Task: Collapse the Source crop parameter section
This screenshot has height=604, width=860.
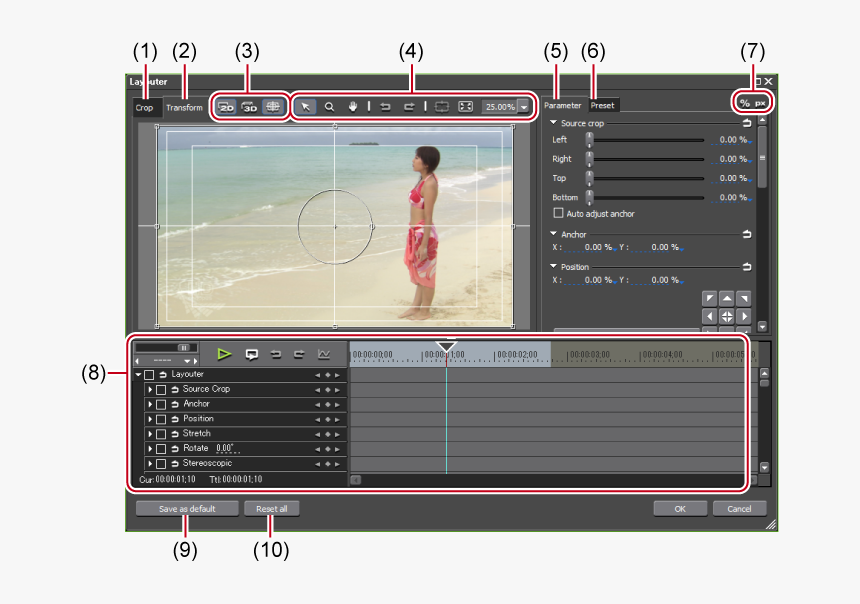Action: (553, 122)
